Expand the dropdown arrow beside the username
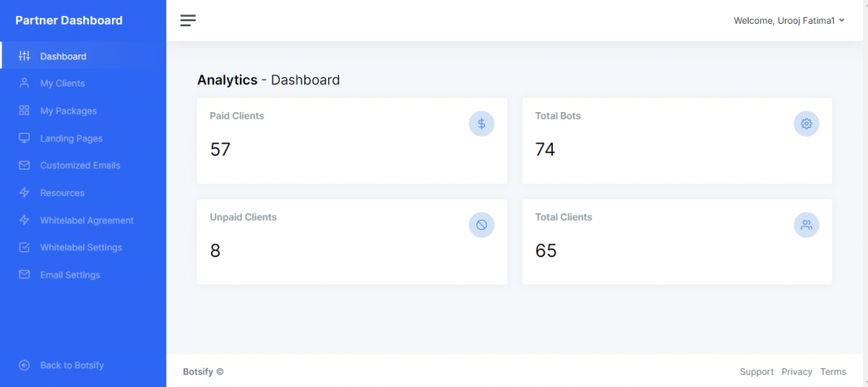Image resolution: width=868 pixels, height=387 pixels. [842, 21]
